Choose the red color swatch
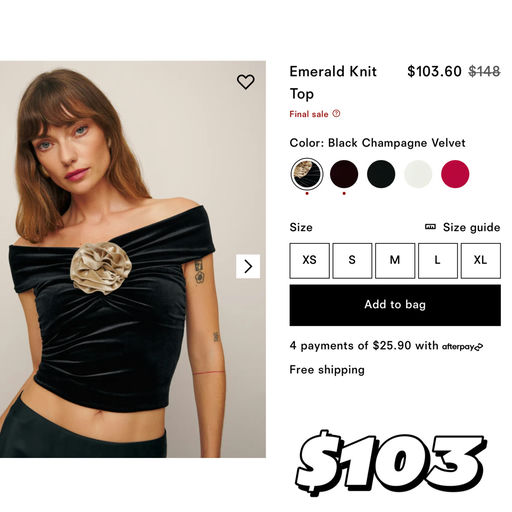The width and height of the screenshot is (512, 512). point(455,174)
